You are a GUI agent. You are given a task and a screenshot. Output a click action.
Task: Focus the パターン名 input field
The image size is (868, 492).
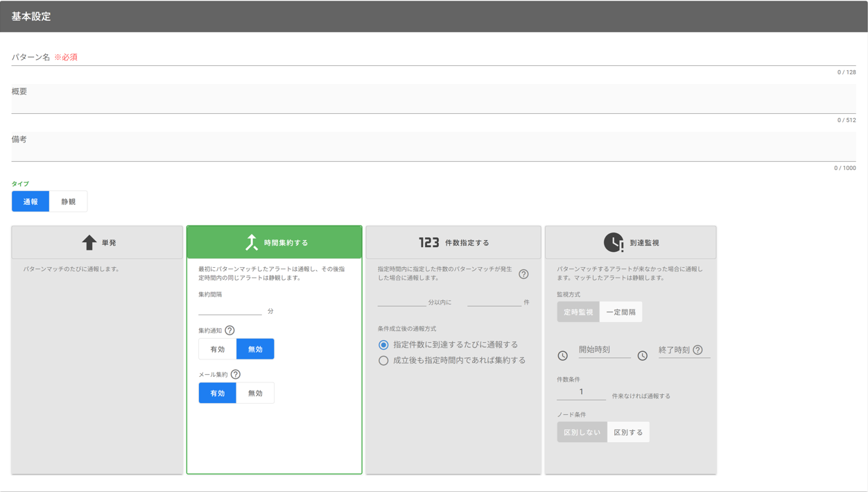433,57
